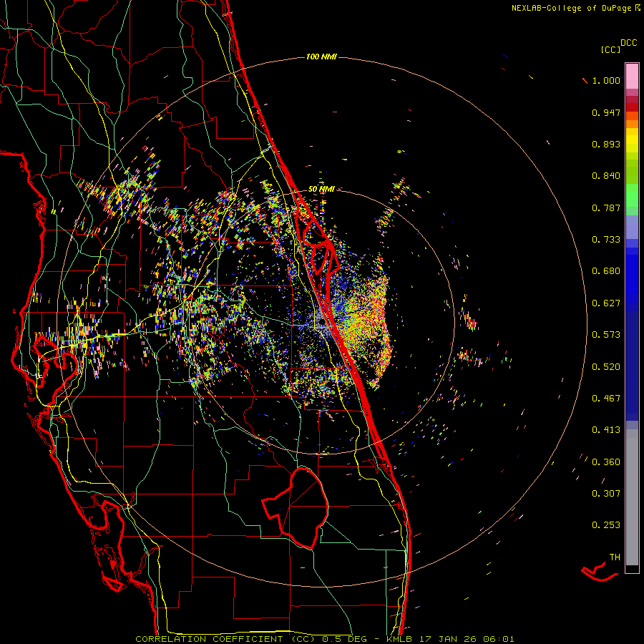Click the 100 NMI range ring label
This screenshot has width=644, height=644.
[321, 57]
